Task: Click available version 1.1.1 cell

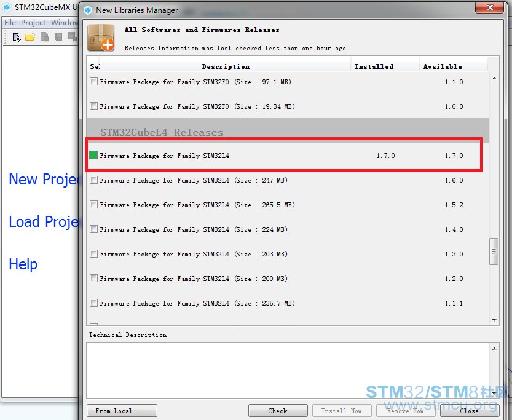Action: click(x=454, y=303)
